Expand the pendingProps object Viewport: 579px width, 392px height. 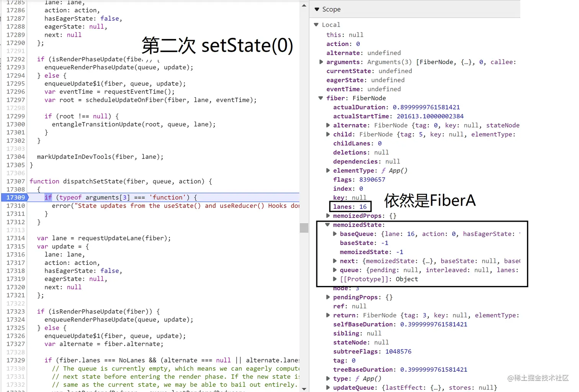[x=328, y=297]
